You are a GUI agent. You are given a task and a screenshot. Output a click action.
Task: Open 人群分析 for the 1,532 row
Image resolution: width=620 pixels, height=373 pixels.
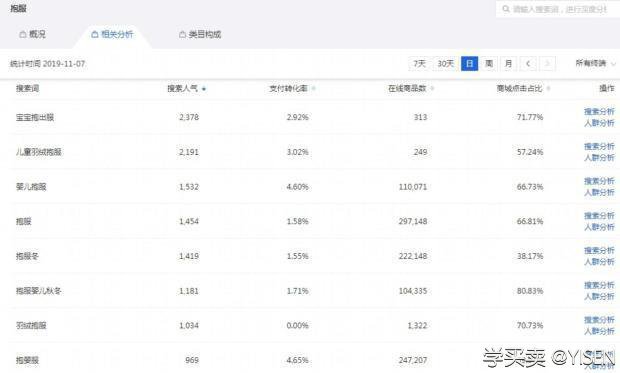tap(599, 192)
